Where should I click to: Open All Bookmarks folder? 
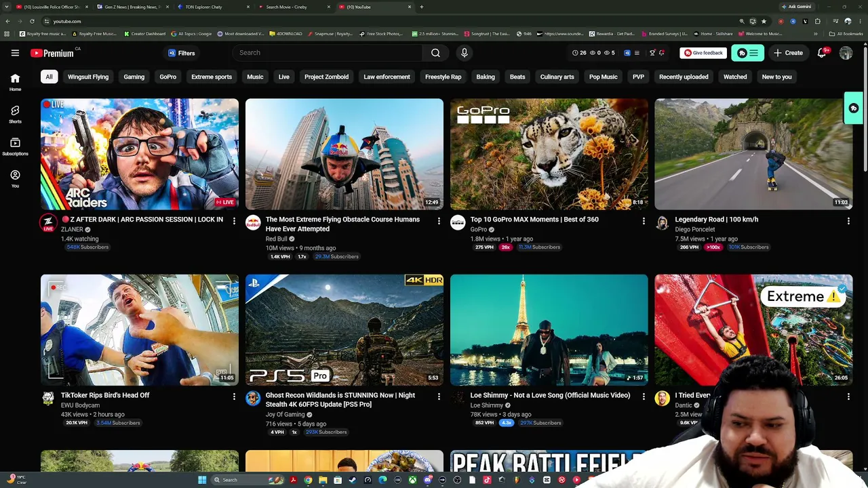pos(846,34)
